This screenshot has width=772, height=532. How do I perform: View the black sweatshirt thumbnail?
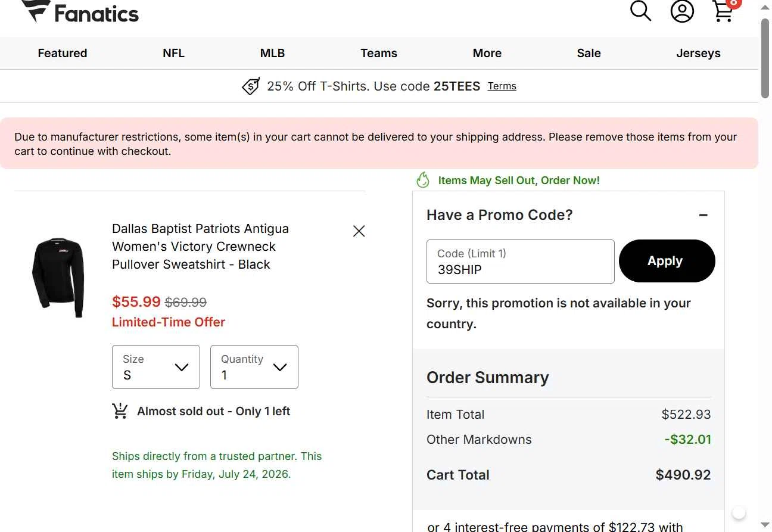(x=58, y=278)
